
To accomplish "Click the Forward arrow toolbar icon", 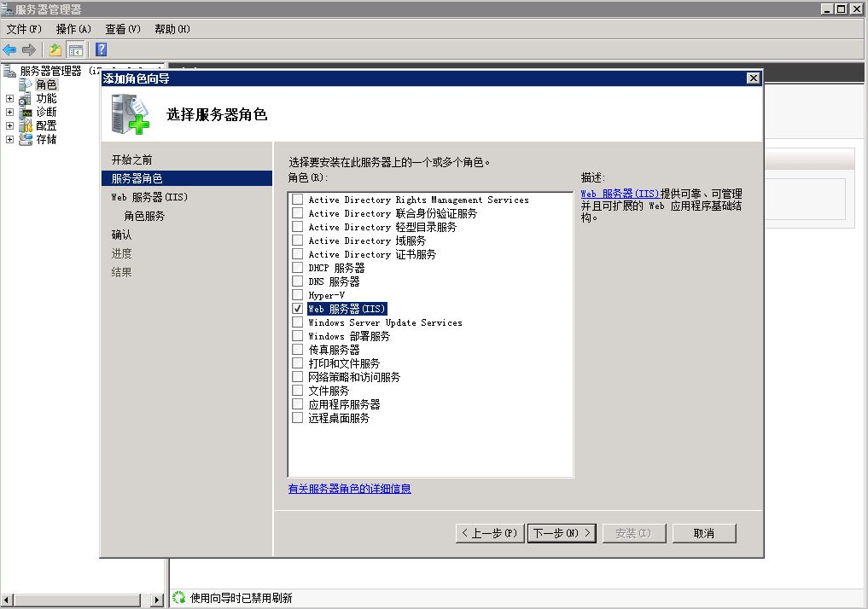I will pyautogui.click(x=29, y=49).
